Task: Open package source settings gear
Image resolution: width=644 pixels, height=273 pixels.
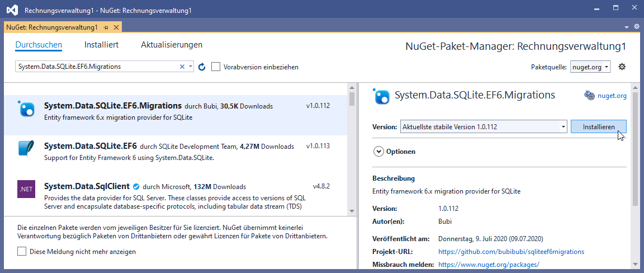Action: [x=622, y=67]
